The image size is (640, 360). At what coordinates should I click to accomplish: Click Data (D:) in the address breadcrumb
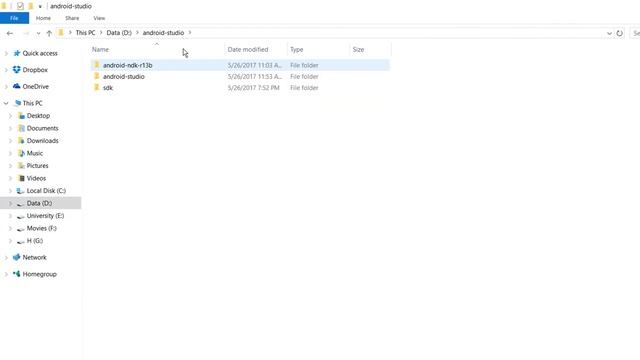(119, 33)
